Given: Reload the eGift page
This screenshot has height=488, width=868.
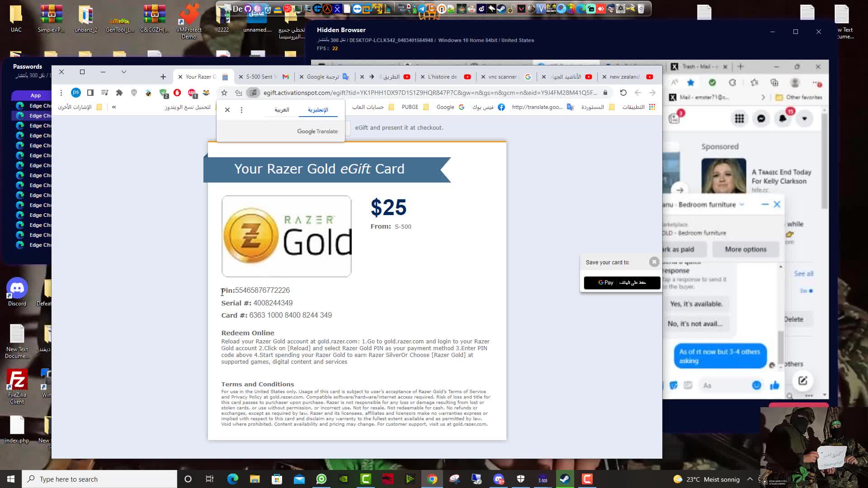Looking at the screenshot, I should tap(623, 93).
